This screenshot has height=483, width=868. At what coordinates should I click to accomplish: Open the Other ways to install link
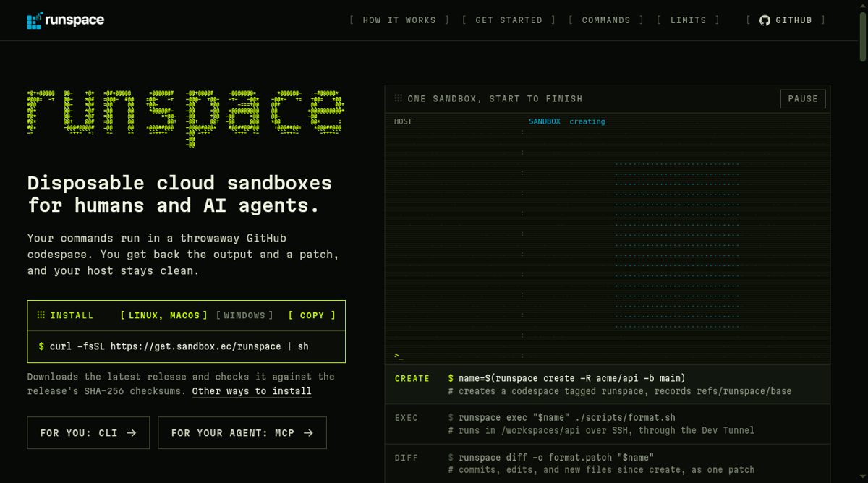[x=252, y=391]
